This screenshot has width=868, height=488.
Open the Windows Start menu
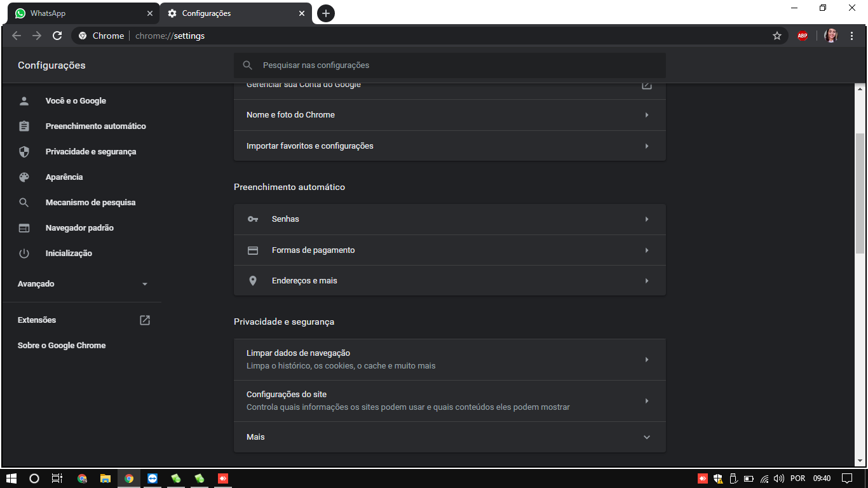(11, 478)
